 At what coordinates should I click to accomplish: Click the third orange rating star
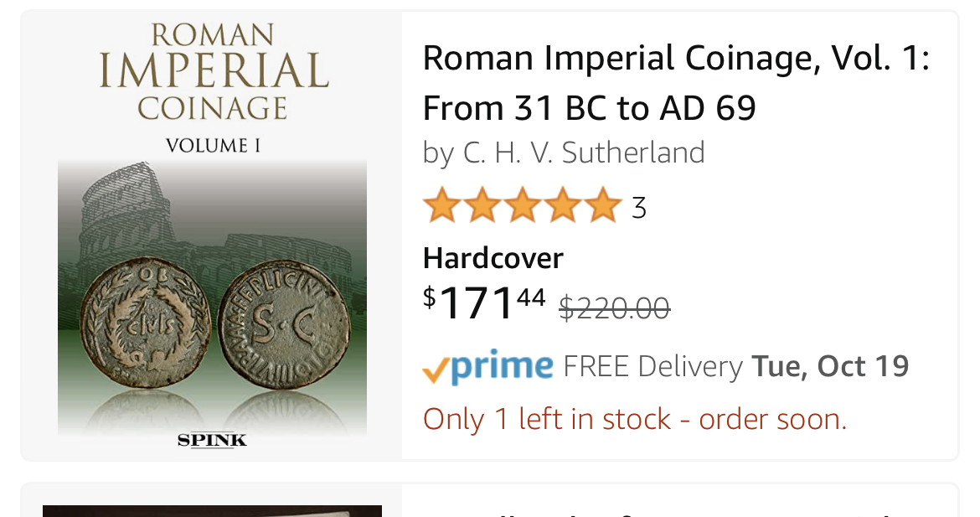tap(522, 206)
